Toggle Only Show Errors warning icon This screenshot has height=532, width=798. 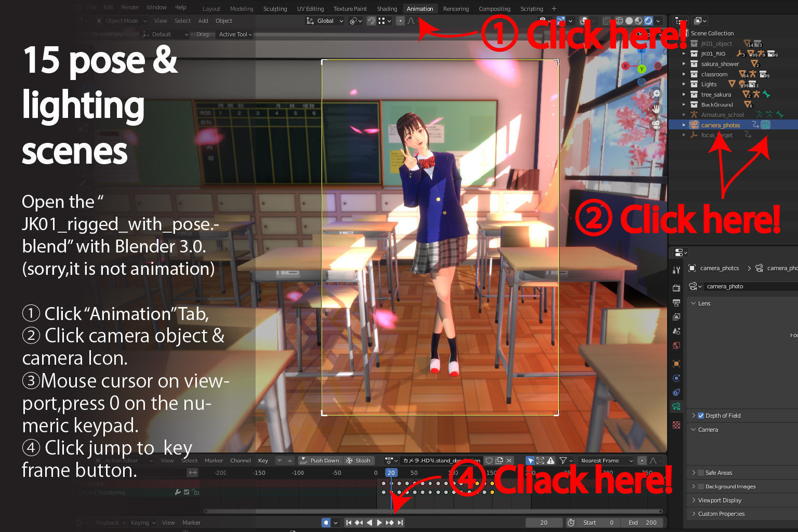tap(551, 460)
